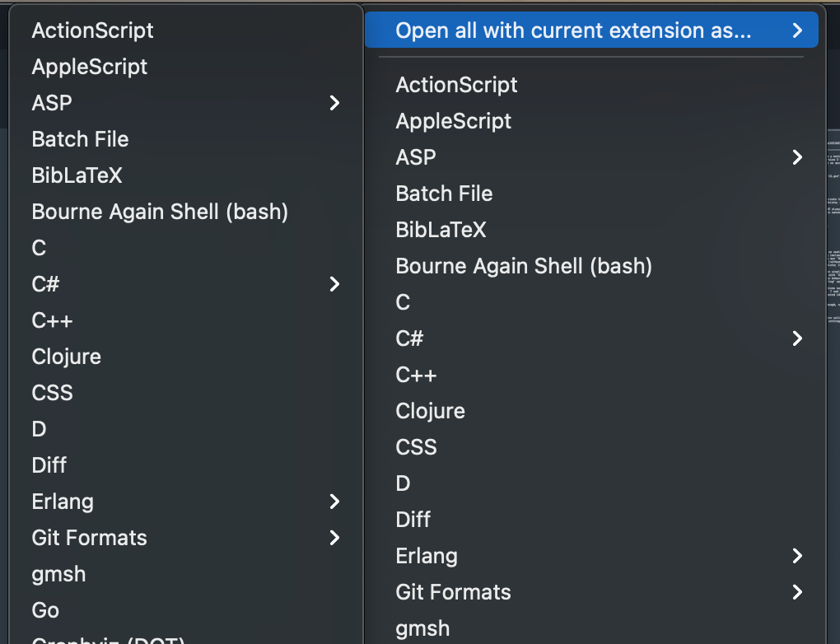Click the 'Open all with current extension as...' entry
Screen dimensions: 840x644
tap(573, 30)
